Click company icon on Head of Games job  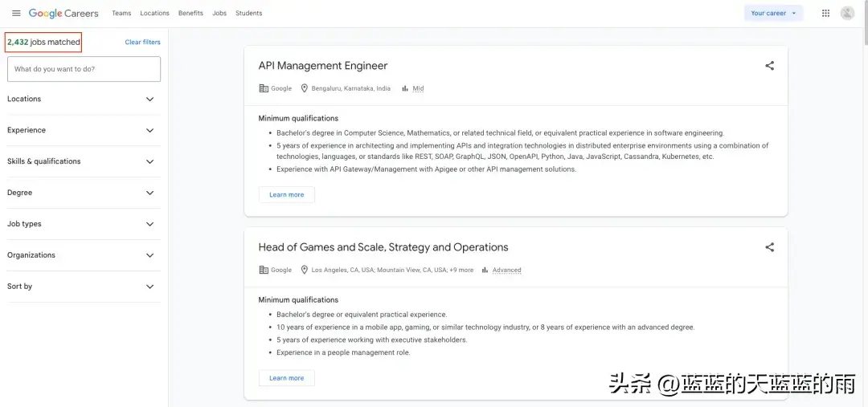[x=264, y=270]
